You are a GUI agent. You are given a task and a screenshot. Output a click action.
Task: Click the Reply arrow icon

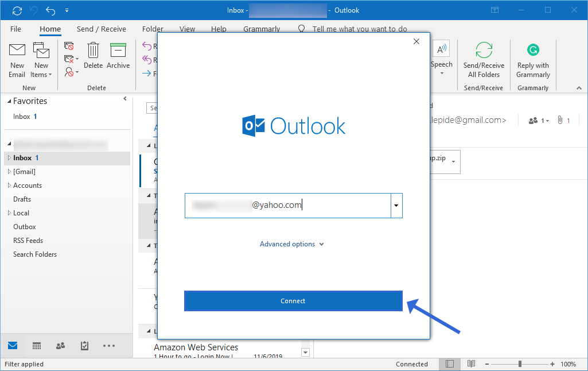[x=147, y=46]
